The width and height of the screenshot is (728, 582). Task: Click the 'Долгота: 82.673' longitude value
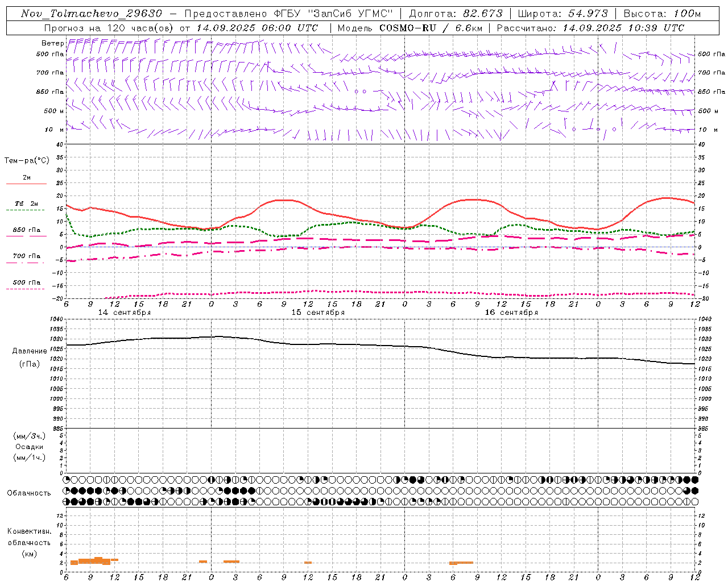coord(456,14)
